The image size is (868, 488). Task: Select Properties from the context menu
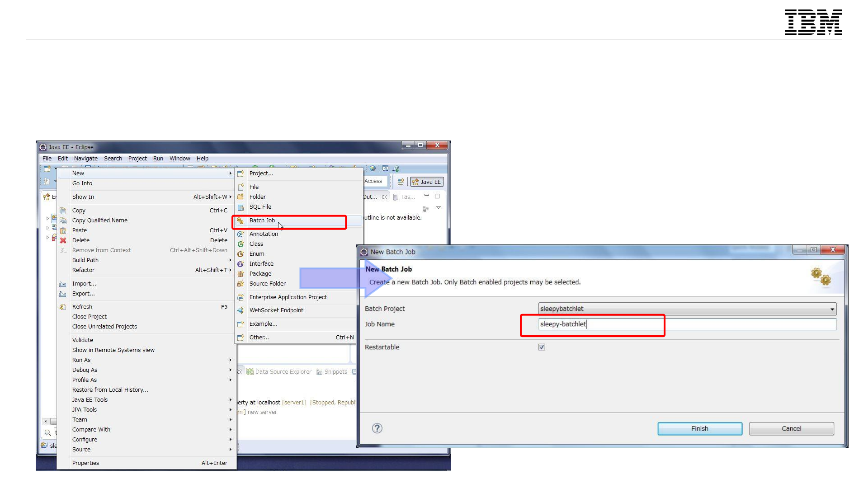85,463
